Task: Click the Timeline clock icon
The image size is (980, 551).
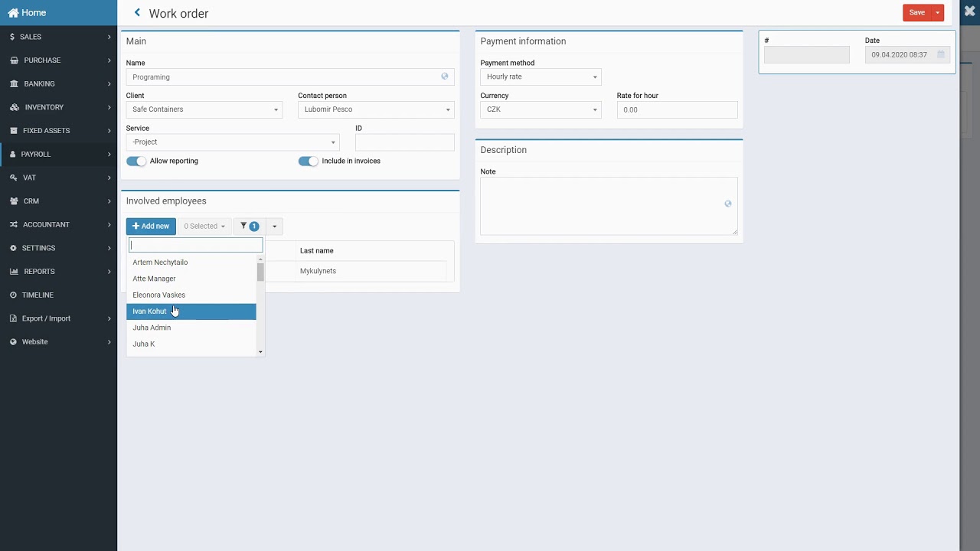Action: (x=14, y=295)
